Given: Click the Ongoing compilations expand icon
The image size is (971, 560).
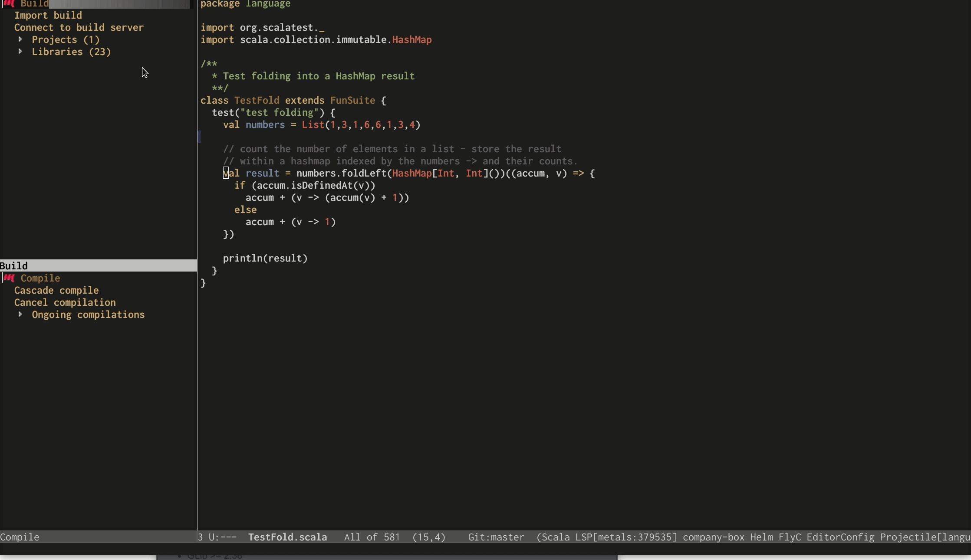Looking at the screenshot, I should click(x=20, y=314).
